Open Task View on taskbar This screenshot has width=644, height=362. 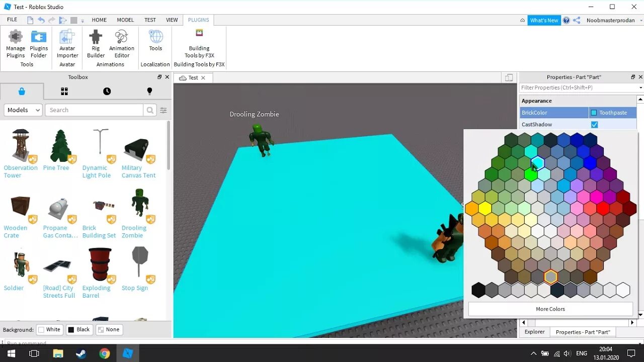[34, 353]
